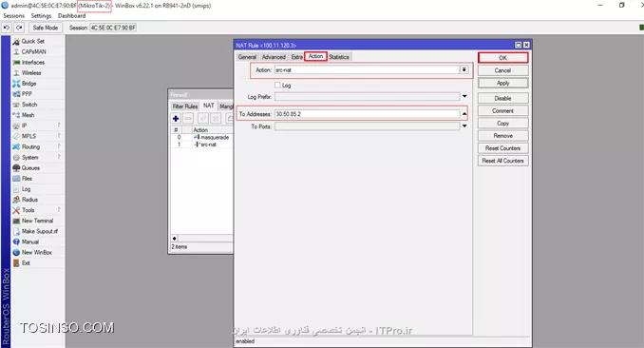The image size is (644, 348).
Task: Click the Reset Counters button
Action: point(502,148)
